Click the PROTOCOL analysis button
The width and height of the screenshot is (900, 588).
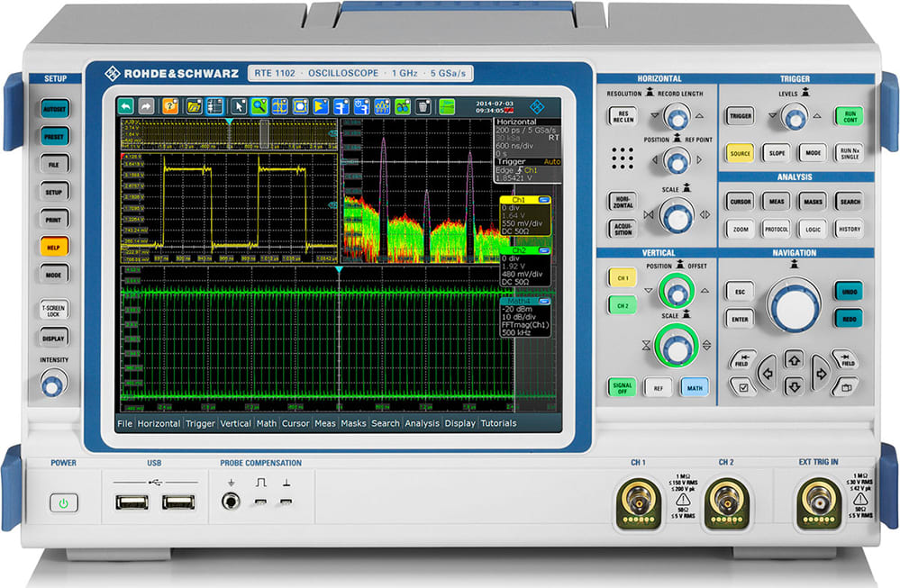pos(777,229)
